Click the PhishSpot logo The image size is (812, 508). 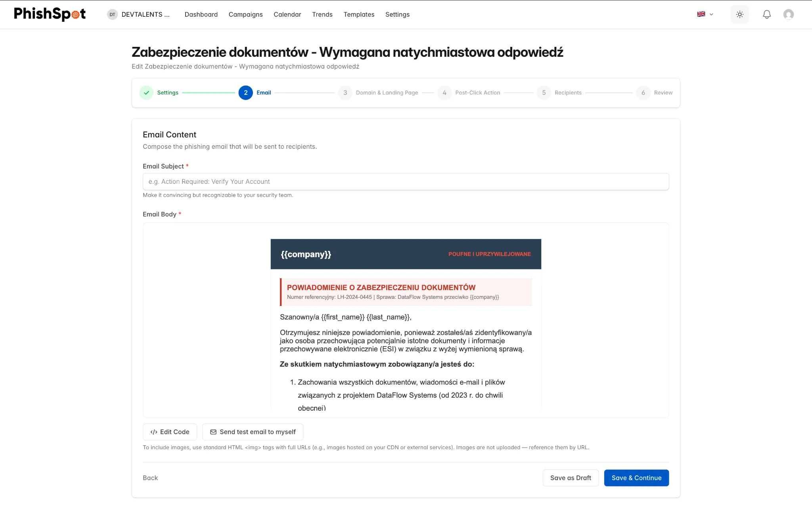[50, 14]
